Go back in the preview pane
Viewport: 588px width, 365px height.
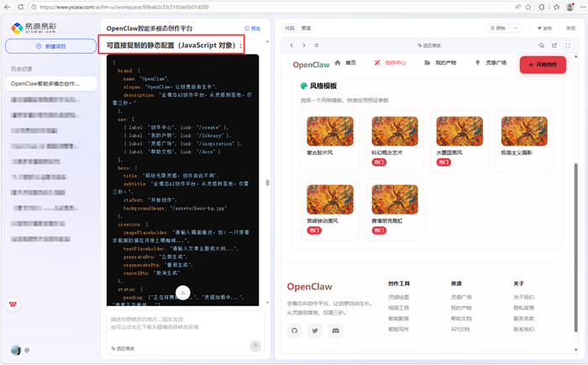point(291,45)
